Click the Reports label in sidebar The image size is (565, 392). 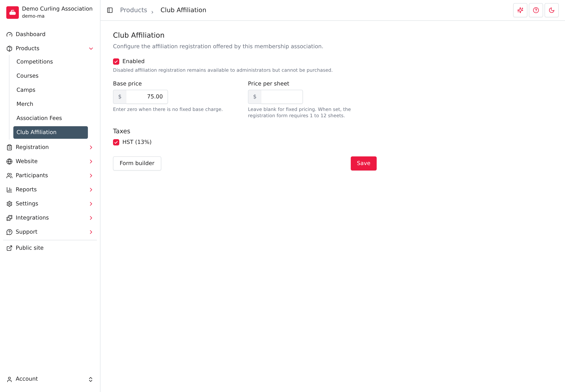coord(26,190)
